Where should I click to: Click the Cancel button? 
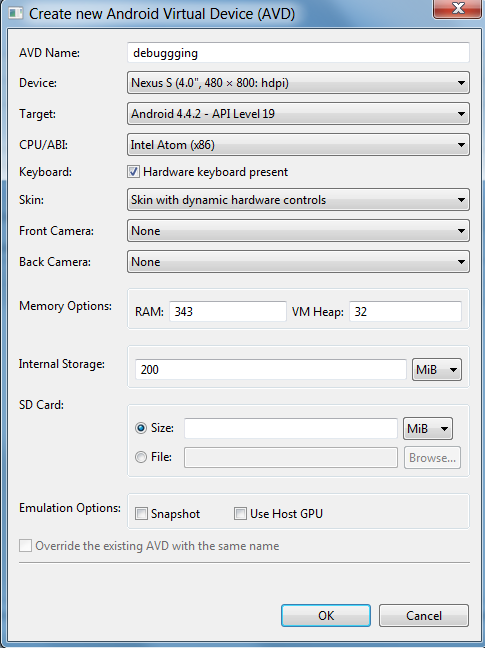coord(424,616)
